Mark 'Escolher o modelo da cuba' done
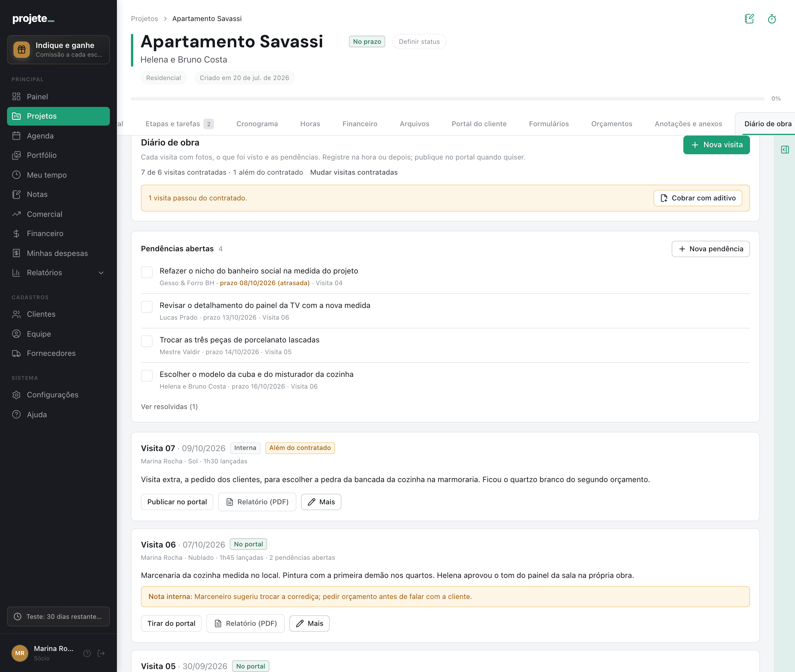This screenshot has width=795, height=672. (x=147, y=376)
